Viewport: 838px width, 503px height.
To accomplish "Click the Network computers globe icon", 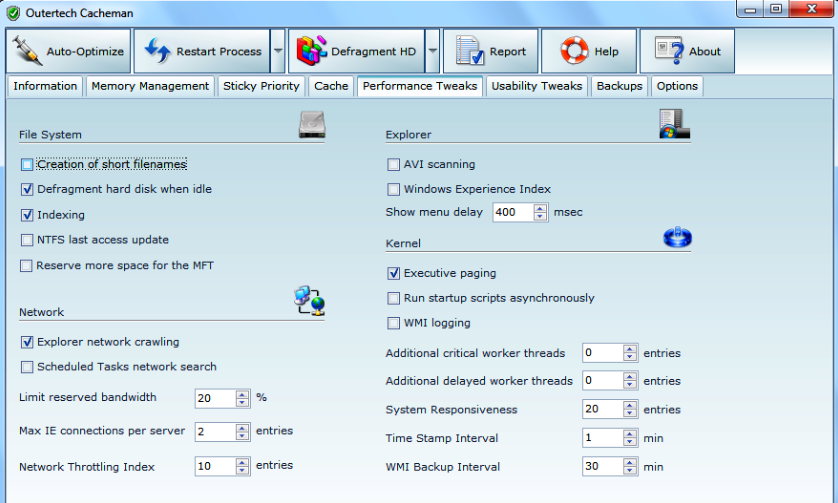I will 308,300.
